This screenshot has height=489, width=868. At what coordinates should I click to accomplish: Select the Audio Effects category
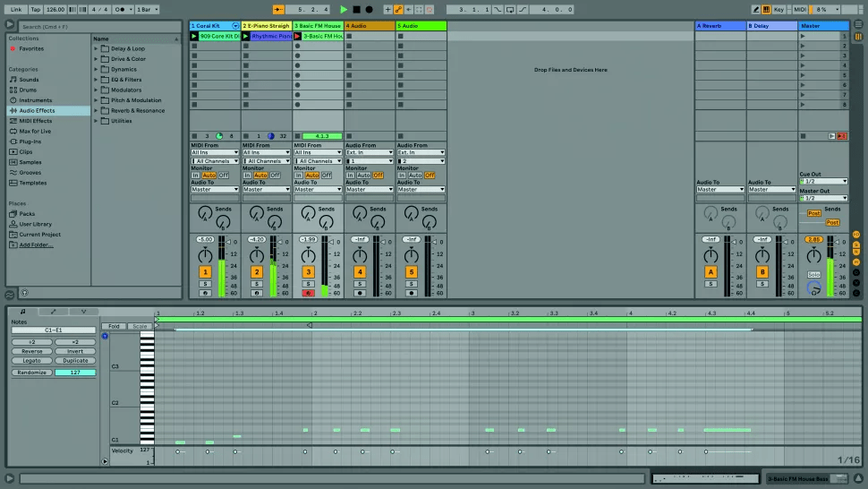[x=37, y=110]
